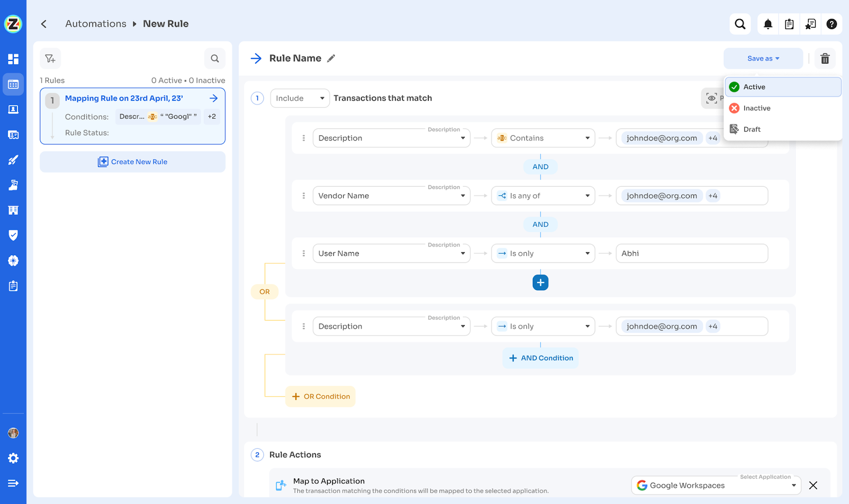Edit the rule name with the pencil icon
The width and height of the screenshot is (849, 504).
coord(331,58)
